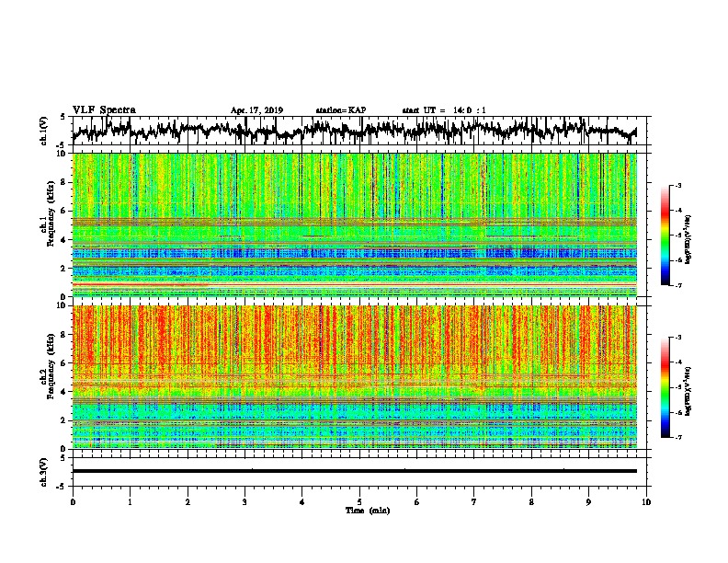This screenshot has height=563, width=728.
Task: Click the ch.1 "Frequency (kHz)" axis label
Action: tap(51, 213)
